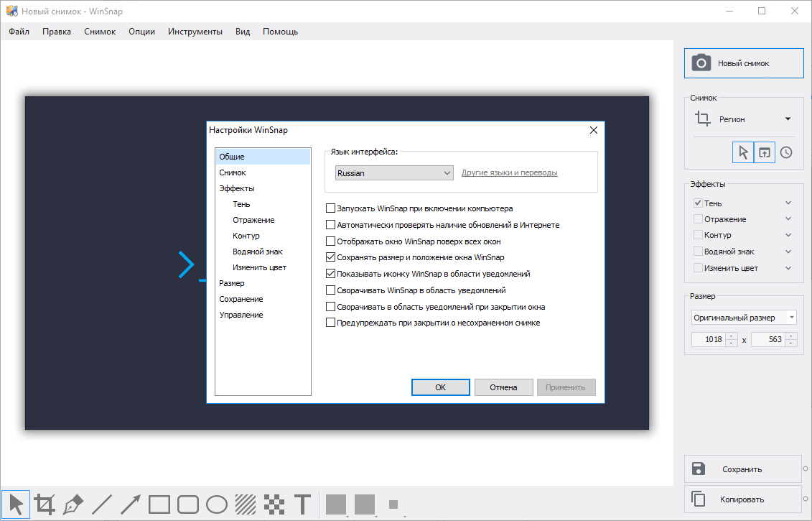Select the Ellipse shape tool
Image resolution: width=812 pixels, height=521 pixels.
(217, 504)
